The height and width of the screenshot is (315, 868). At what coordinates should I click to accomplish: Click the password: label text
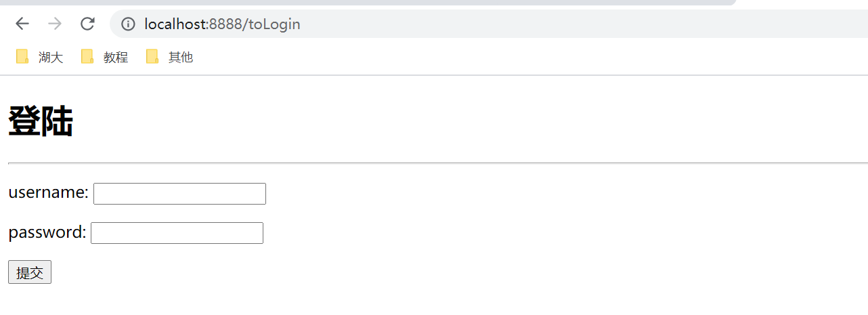47,232
